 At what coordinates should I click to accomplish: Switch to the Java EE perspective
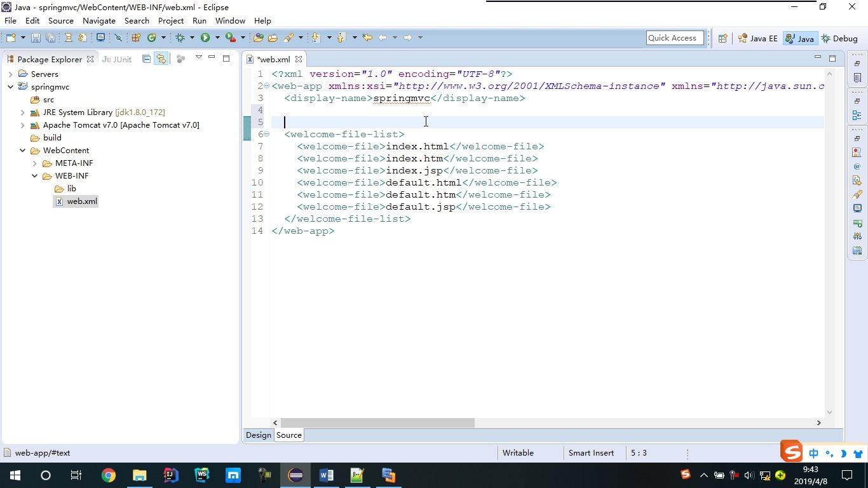tap(757, 38)
